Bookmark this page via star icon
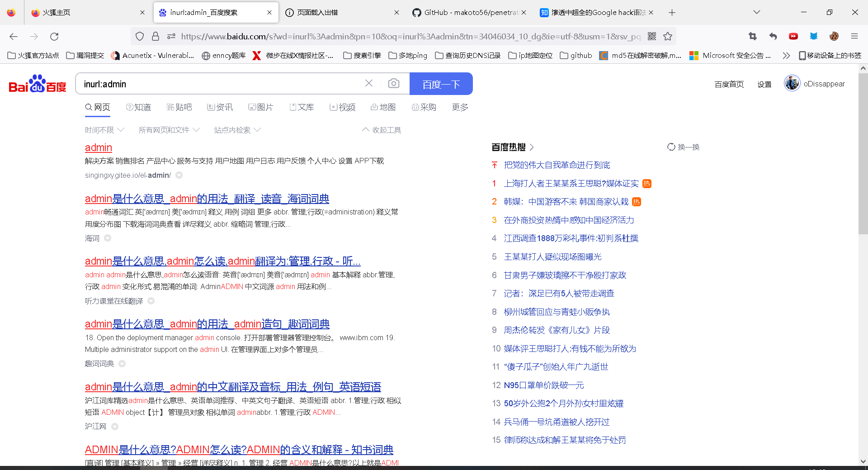Screen dimensions: 868x470 [x=668, y=36]
